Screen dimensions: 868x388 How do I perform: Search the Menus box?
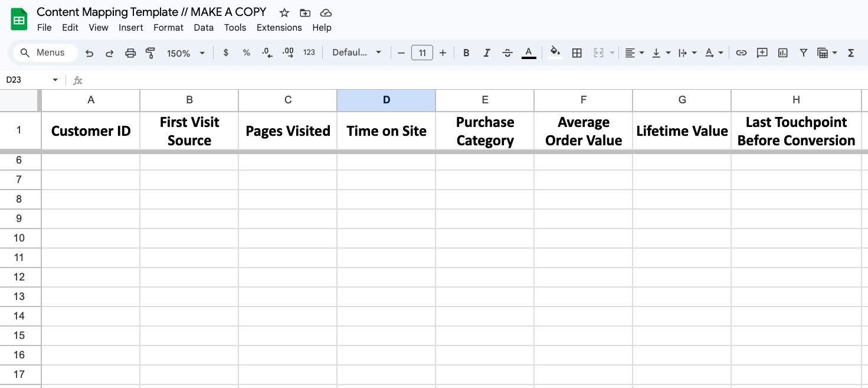(45, 53)
